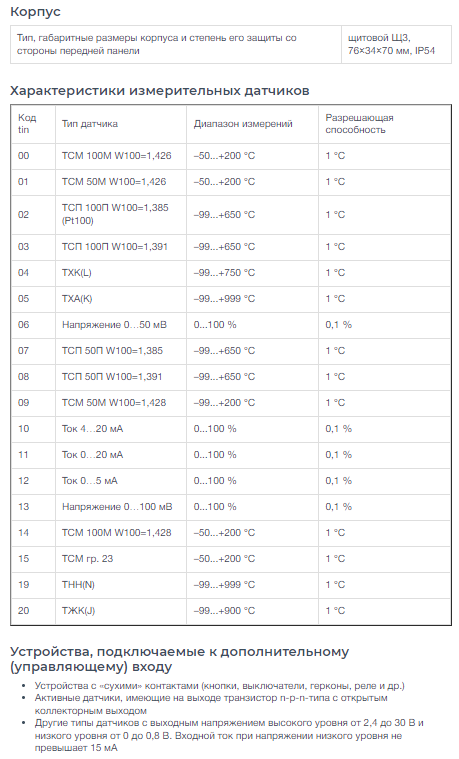Click the bullet about "сухими" контактами
Image resolution: width=459 pixels, height=759 pixels.
219,685
